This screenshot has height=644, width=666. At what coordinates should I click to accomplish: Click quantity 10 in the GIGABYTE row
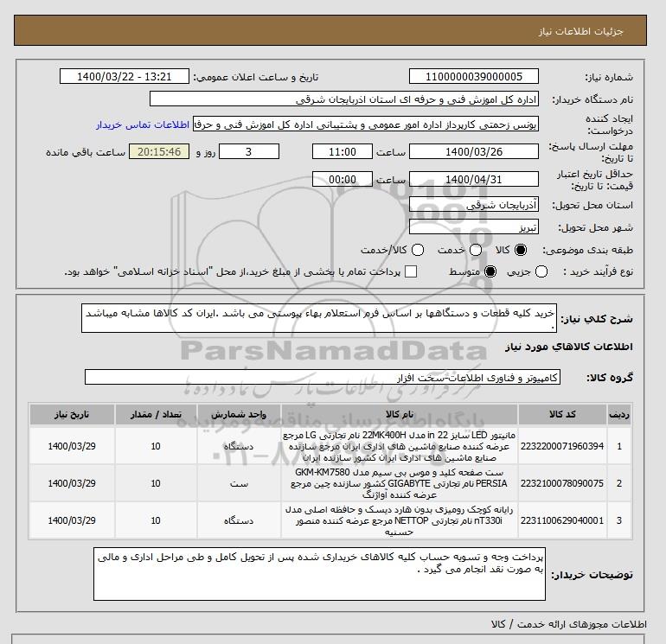pyautogui.click(x=156, y=483)
